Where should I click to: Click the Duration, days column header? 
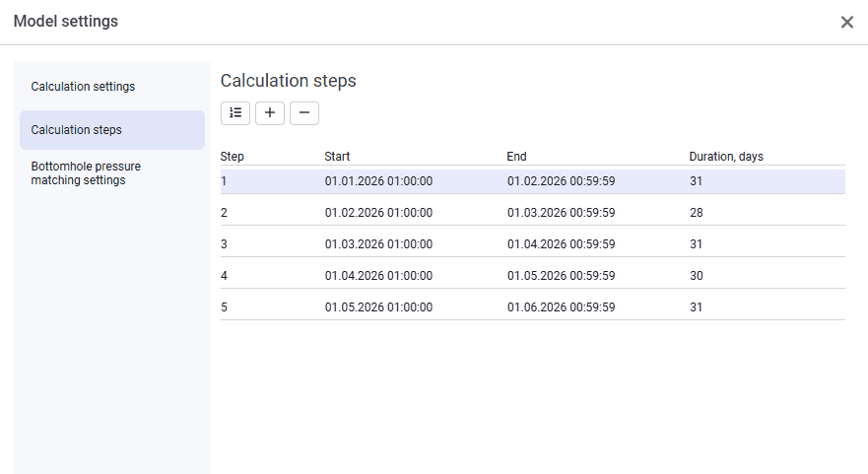point(726,157)
